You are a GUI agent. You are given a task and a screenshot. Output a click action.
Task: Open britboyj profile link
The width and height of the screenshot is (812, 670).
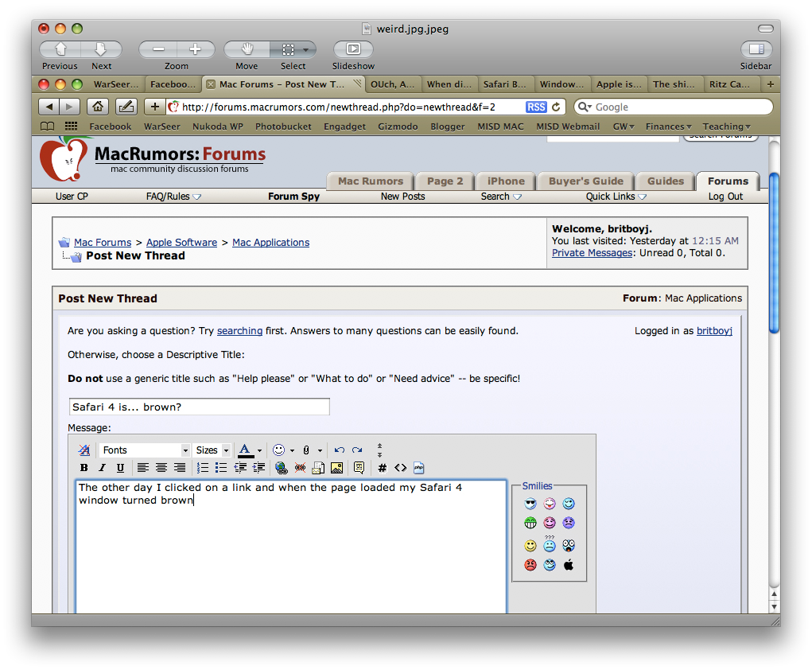715,330
